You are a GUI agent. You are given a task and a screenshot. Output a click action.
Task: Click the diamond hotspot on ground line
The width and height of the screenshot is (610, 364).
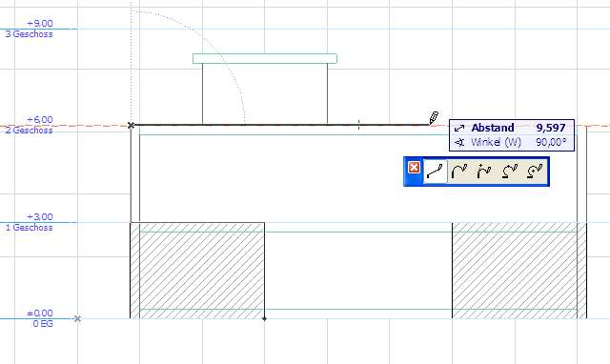tap(265, 319)
